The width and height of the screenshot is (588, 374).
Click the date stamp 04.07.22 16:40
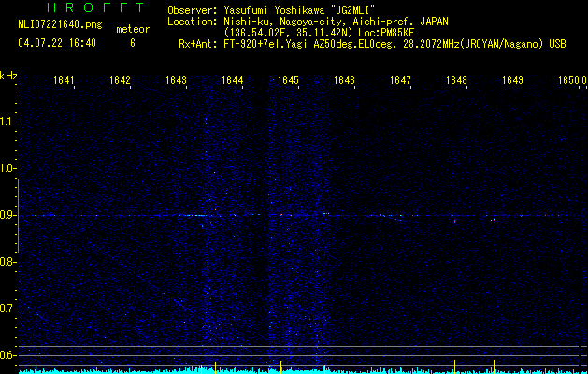[57, 43]
